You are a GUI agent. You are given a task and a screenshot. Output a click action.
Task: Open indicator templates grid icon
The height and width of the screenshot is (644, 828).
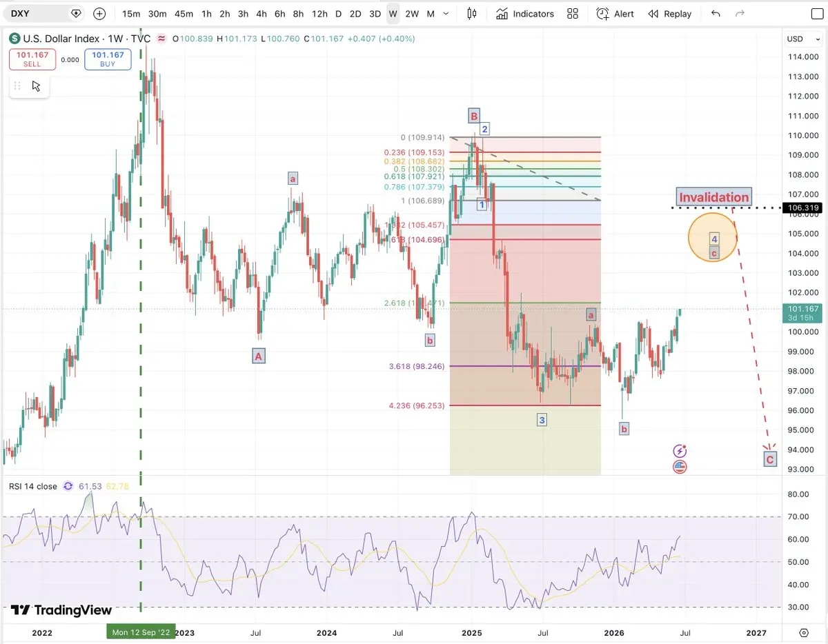(x=573, y=13)
